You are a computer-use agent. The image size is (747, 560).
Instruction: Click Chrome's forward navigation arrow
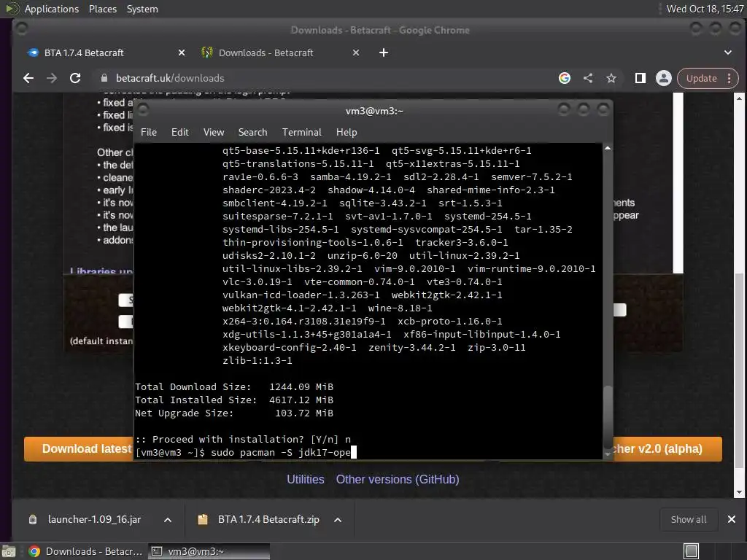52,78
